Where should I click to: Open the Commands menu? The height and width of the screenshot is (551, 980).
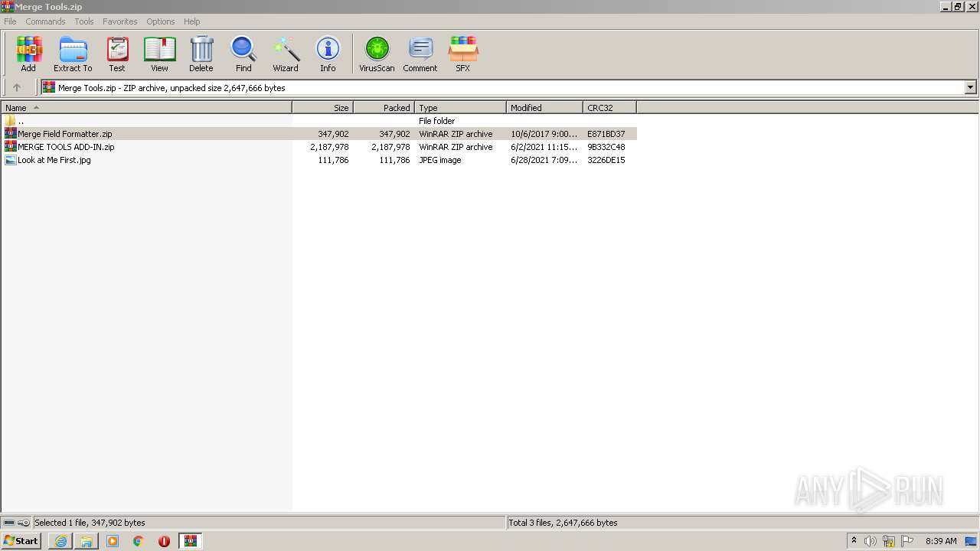click(45, 21)
